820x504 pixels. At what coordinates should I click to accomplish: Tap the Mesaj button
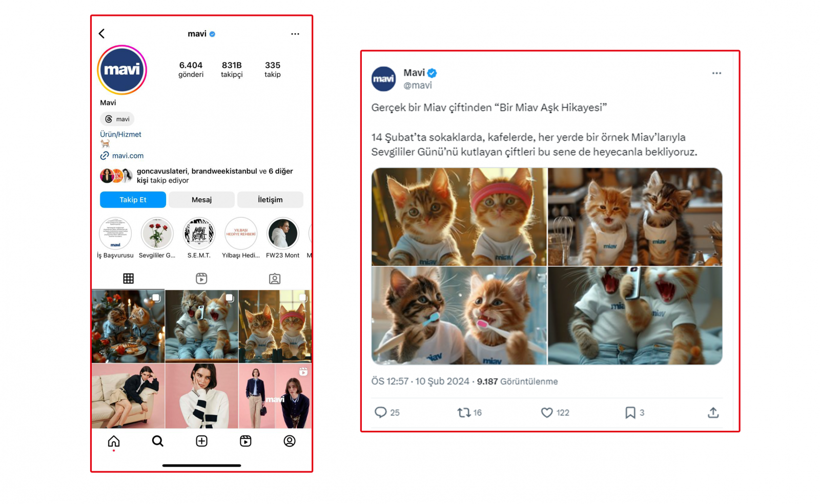click(201, 200)
